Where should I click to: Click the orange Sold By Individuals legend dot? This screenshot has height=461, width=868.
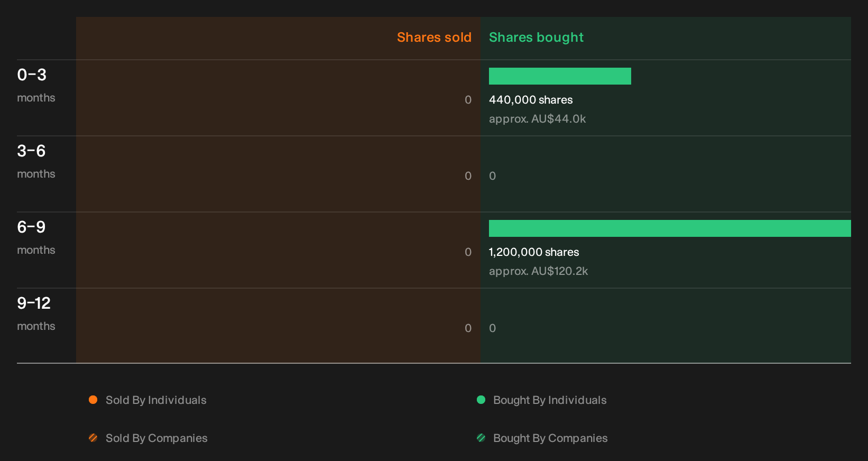click(93, 400)
